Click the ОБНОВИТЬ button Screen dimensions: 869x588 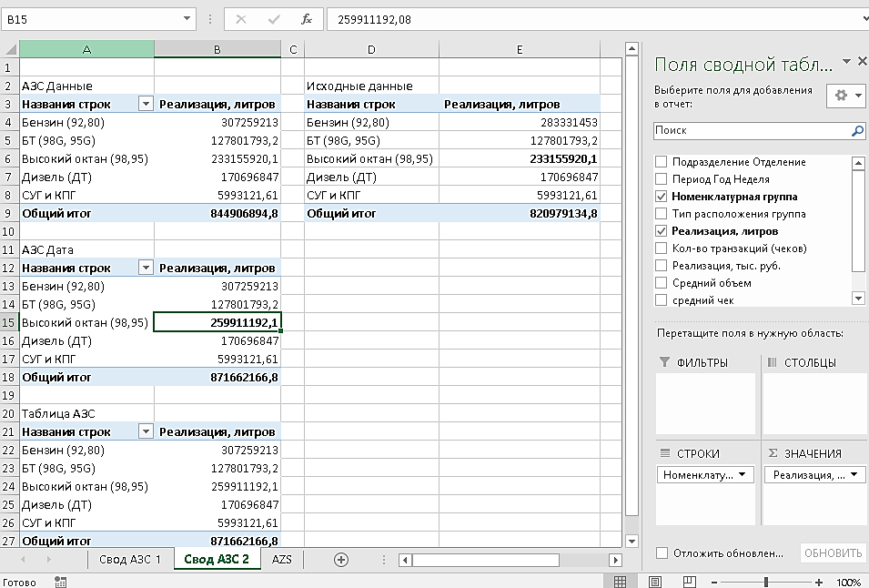click(x=833, y=553)
